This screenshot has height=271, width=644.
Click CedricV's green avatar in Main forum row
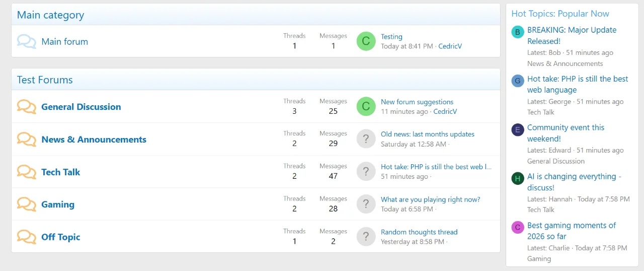point(366,41)
